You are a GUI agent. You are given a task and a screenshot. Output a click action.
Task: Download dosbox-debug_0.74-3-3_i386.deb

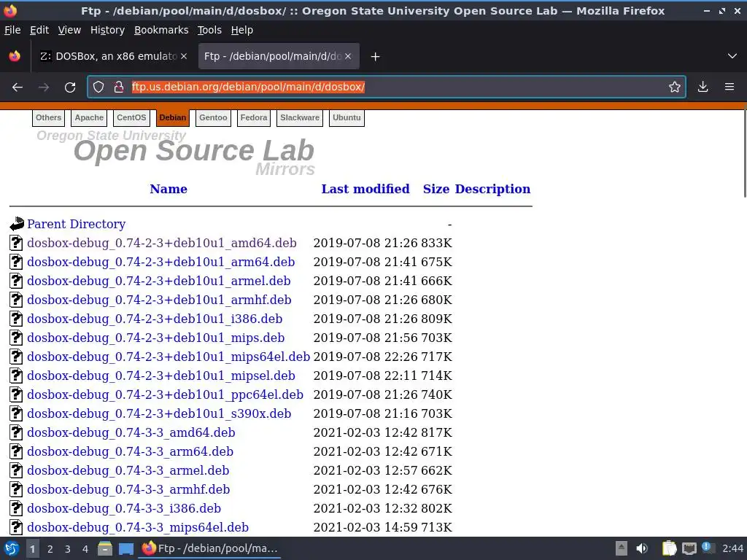pos(124,508)
